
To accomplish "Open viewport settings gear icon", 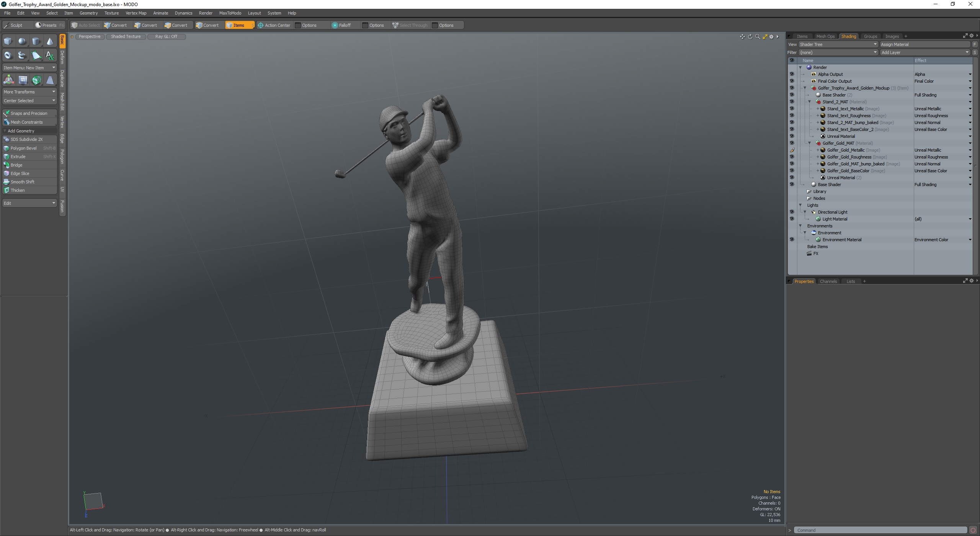I will coord(772,37).
